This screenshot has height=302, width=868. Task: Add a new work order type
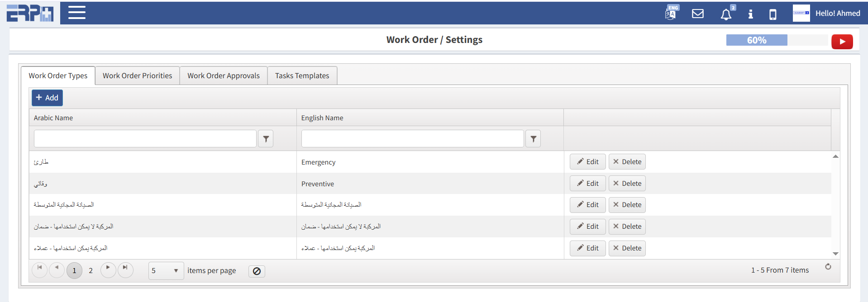pos(47,98)
